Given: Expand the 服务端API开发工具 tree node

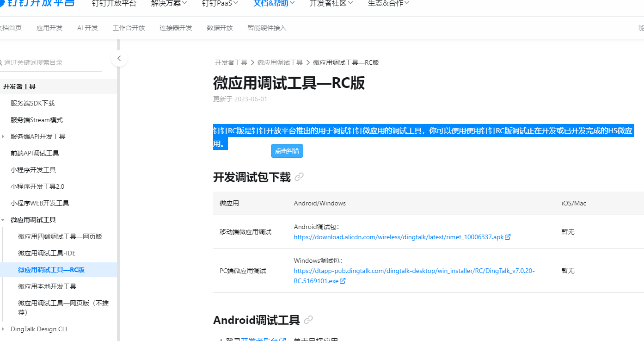Looking at the screenshot, I should click(x=3, y=136).
